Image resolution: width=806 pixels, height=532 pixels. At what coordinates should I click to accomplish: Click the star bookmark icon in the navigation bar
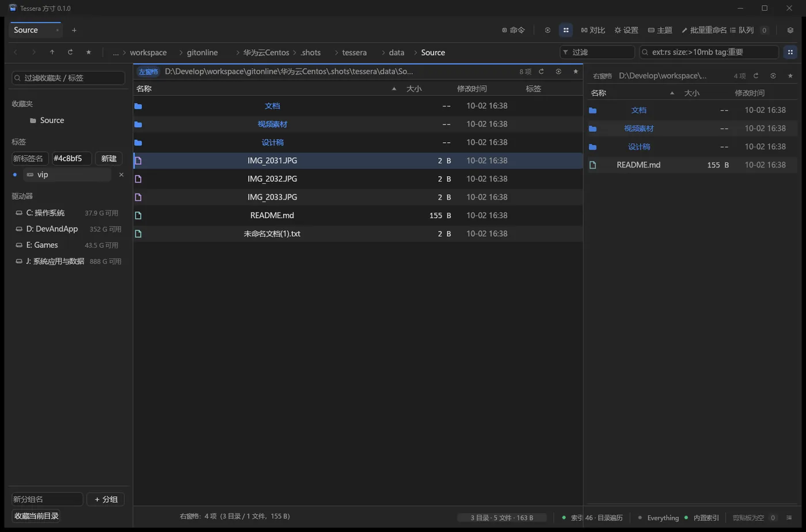coord(89,52)
